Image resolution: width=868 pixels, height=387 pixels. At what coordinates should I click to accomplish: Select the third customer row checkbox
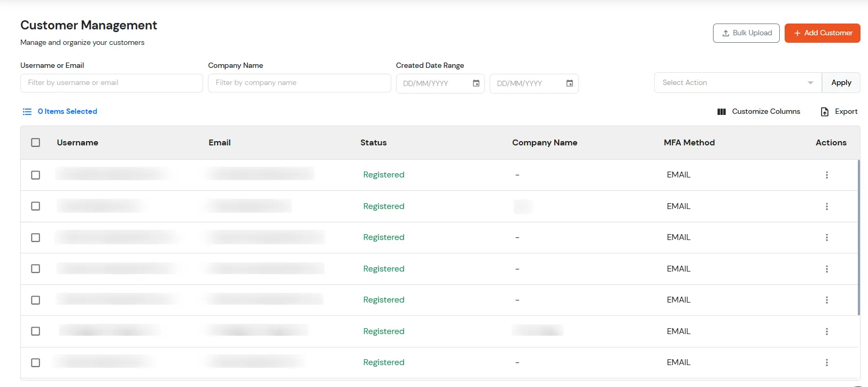(36, 237)
